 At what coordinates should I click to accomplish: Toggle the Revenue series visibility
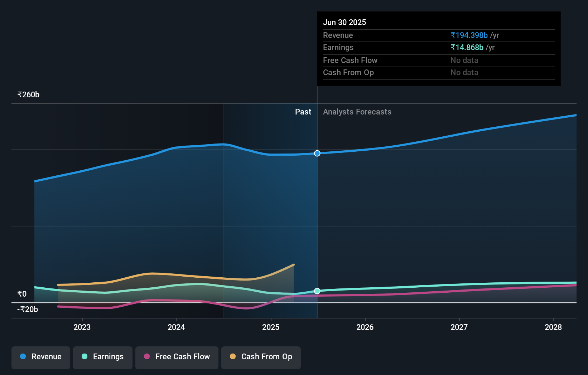tap(40, 357)
